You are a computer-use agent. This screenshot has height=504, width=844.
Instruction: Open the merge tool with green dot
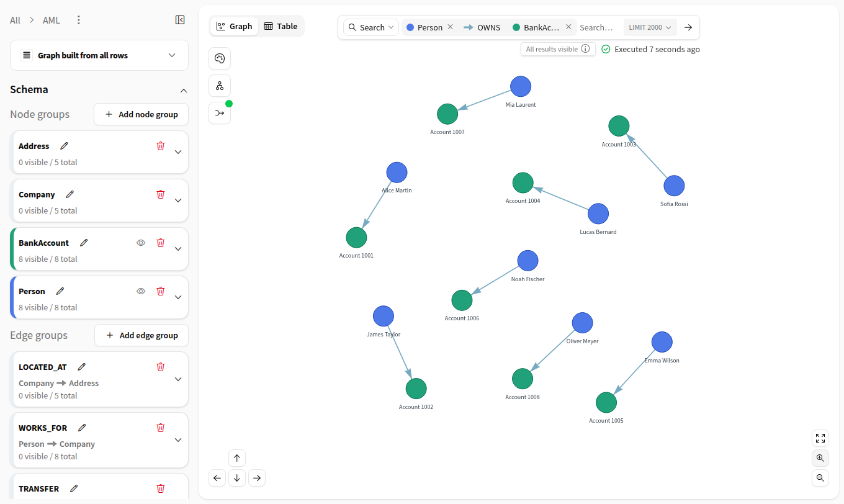click(x=220, y=113)
